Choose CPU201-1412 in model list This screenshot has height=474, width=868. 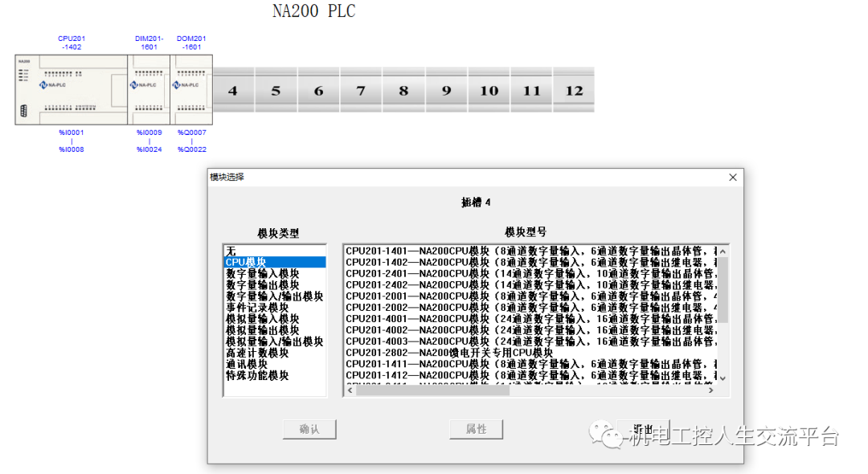click(x=531, y=375)
